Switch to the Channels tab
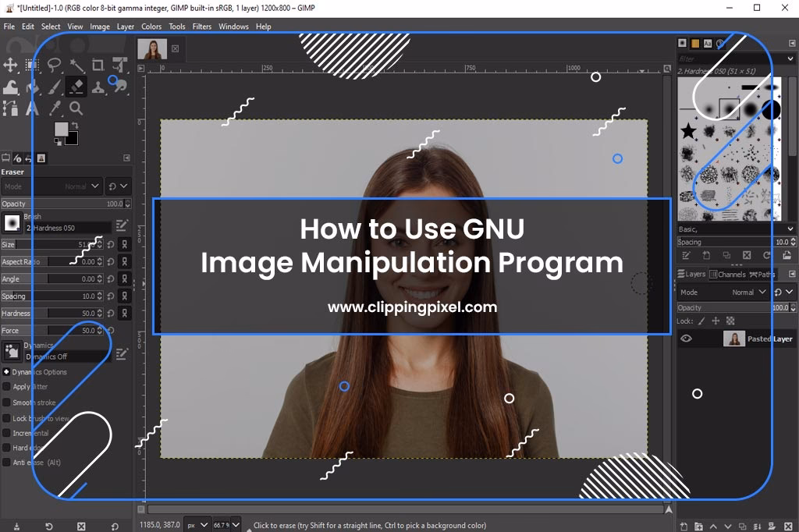 click(x=730, y=275)
